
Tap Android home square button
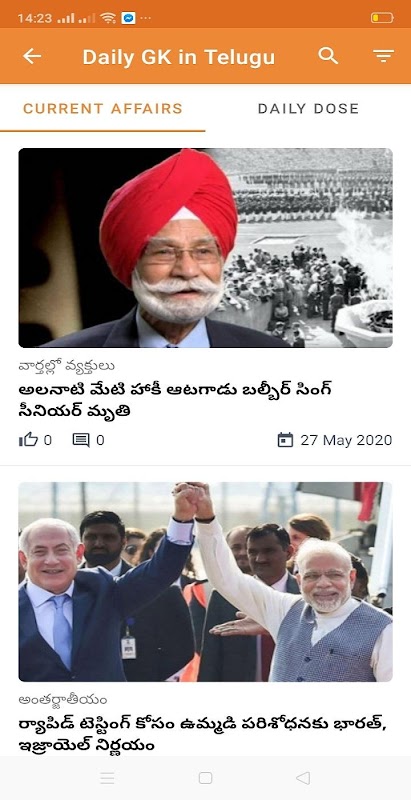(x=206, y=778)
